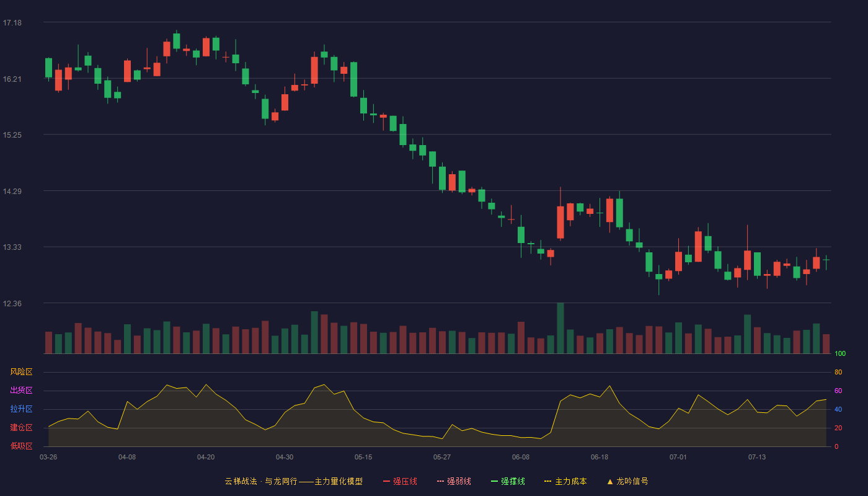
Task: Click the red 20 indicator scale label
Action: point(838,428)
